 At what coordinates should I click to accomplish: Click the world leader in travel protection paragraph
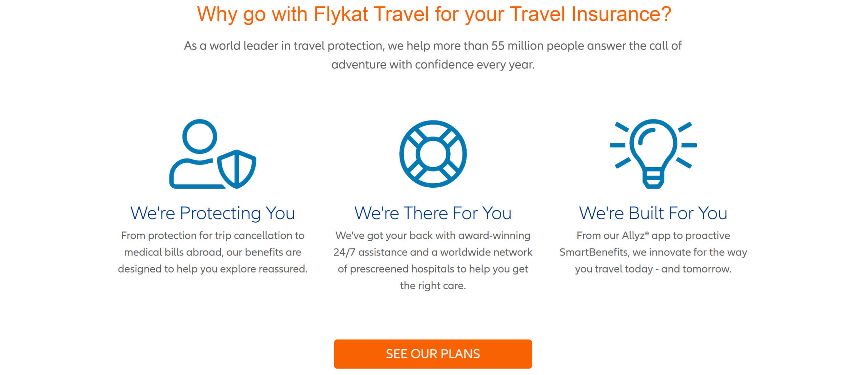click(x=433, y=55)
